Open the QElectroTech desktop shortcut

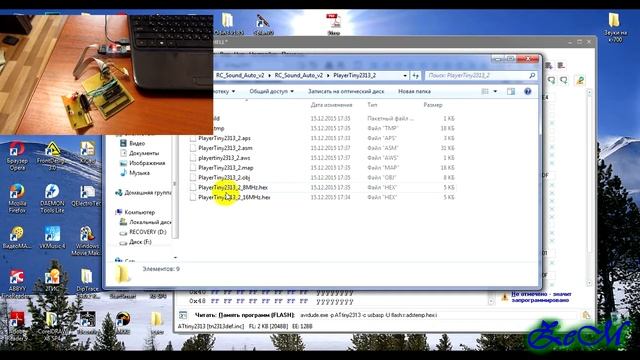(87, 196)
